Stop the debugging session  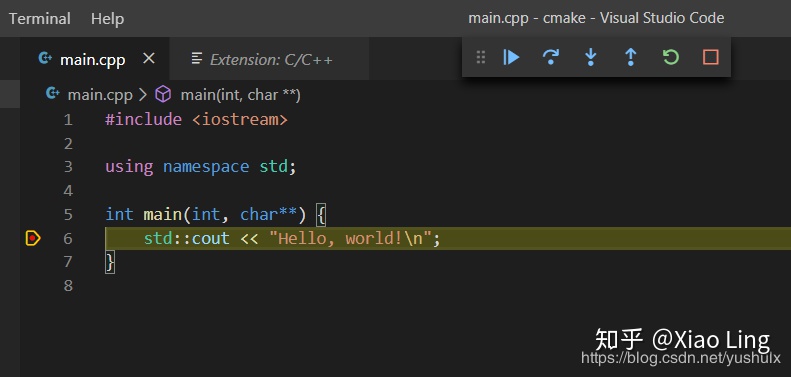coord(710,57)
